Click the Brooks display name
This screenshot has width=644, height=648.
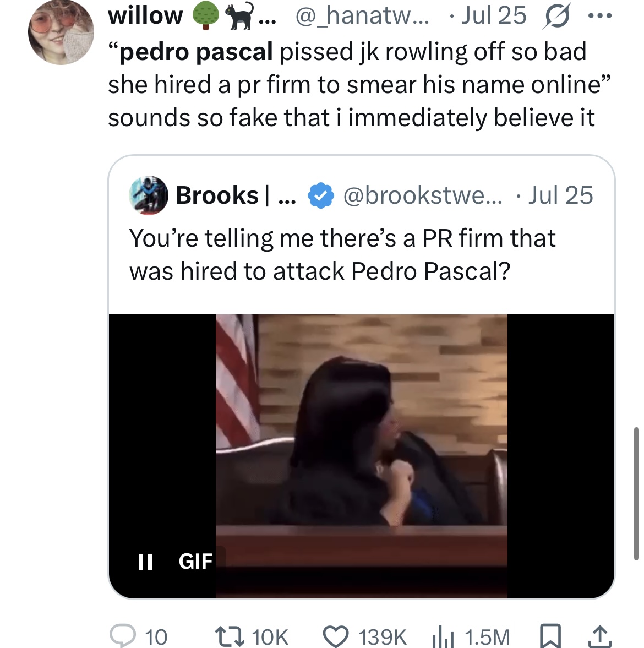click(x=217, y=195)
